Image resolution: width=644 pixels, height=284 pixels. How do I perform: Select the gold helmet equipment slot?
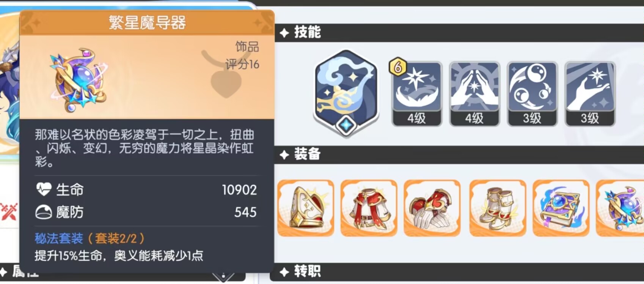click(306, 208)
